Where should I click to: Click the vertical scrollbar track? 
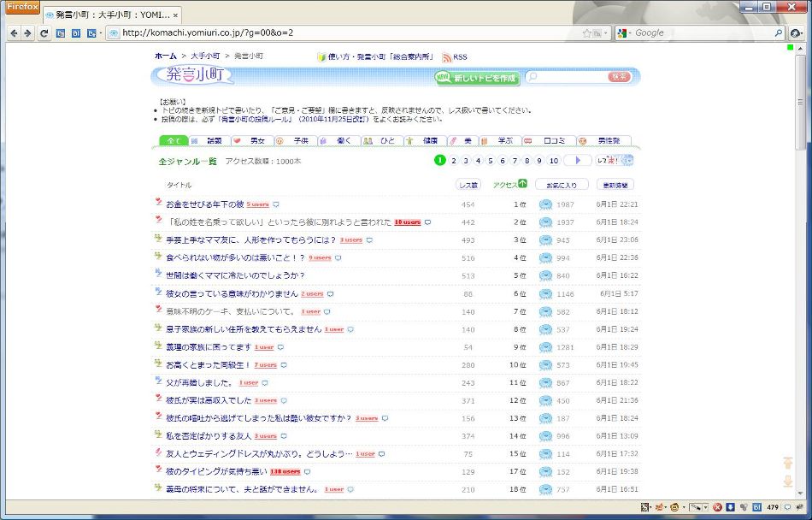802,310
